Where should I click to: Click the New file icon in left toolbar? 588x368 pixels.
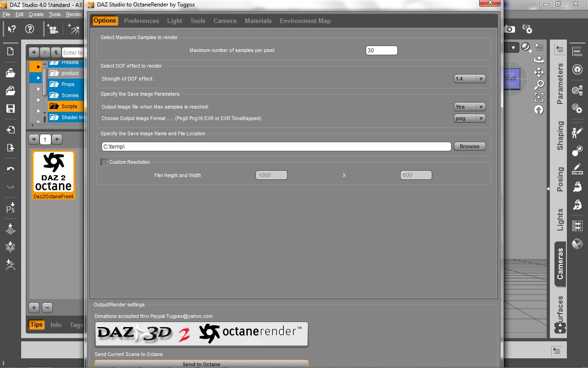[x=10, y=52]
